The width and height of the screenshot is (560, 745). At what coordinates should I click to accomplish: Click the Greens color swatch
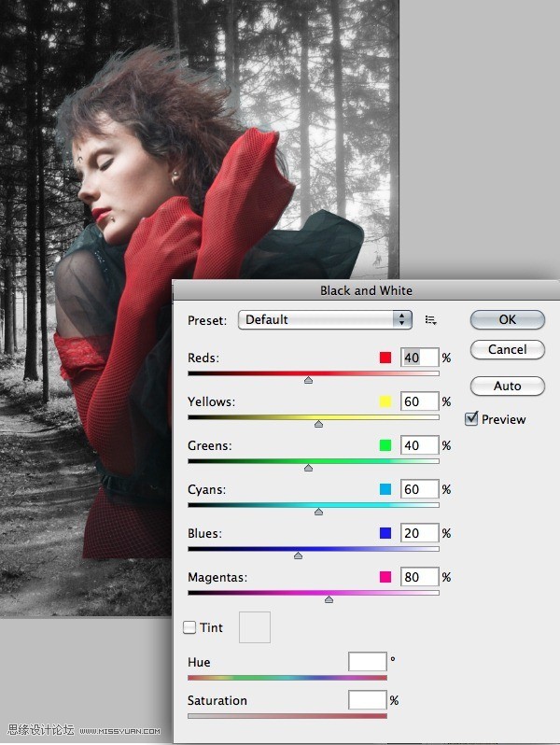(385, 445)
